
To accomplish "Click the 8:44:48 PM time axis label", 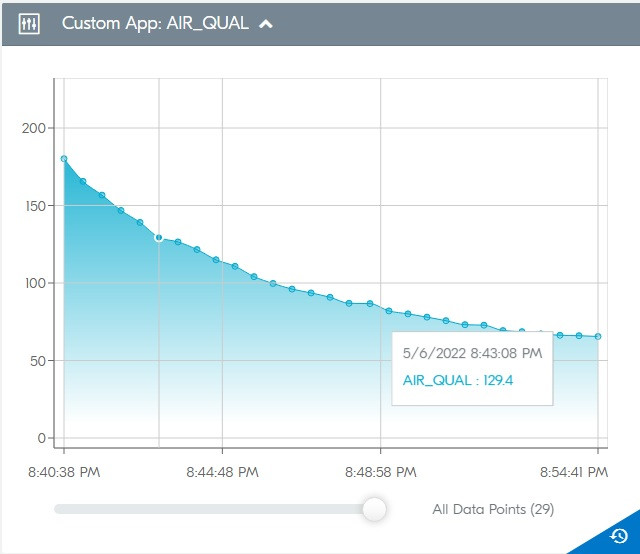I will click(222, 471).
